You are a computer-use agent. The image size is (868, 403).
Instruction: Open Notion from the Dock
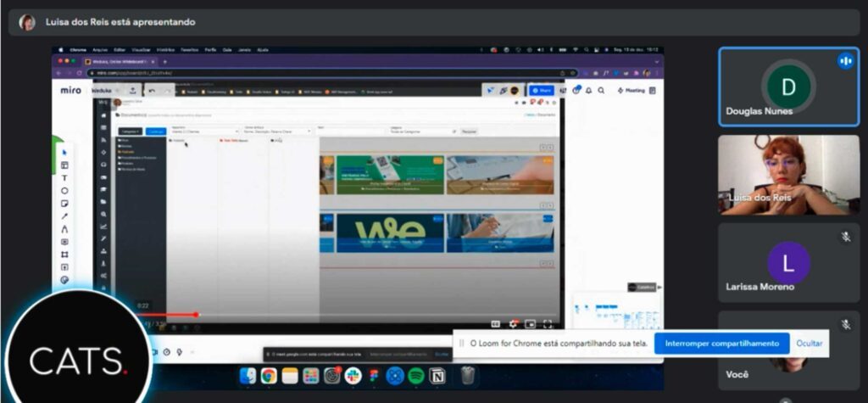(x=437, y=375)
